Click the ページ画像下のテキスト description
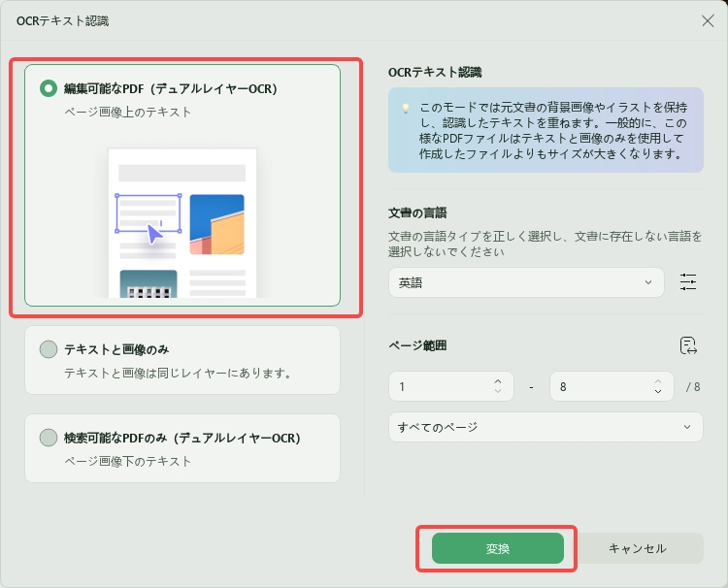The width and height of the screenshot is (728, 588). tap(128, 461)
